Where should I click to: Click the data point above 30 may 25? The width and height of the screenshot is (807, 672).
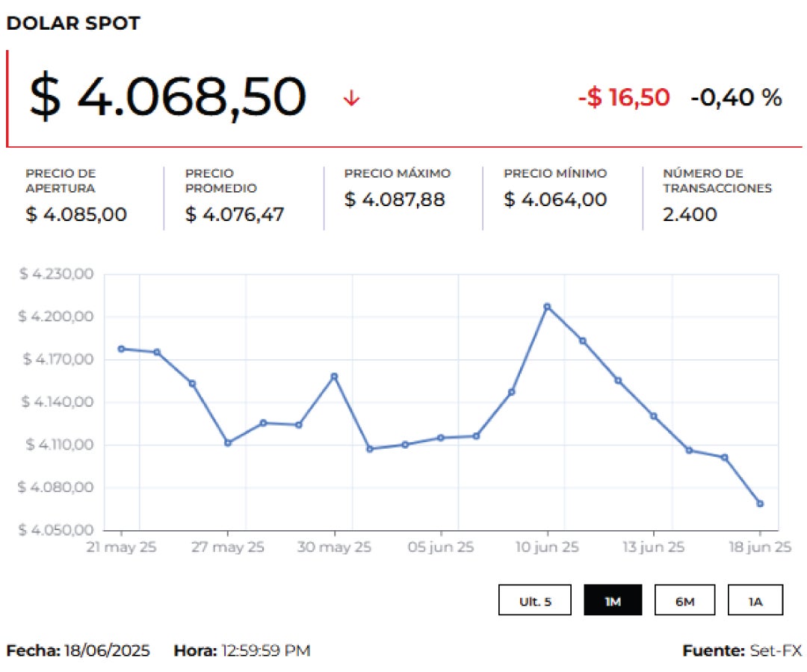[334, 376]
